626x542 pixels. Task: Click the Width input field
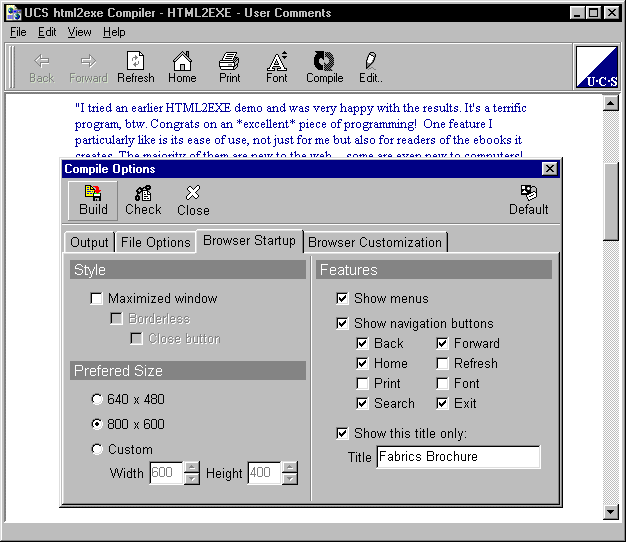point(166,473)
